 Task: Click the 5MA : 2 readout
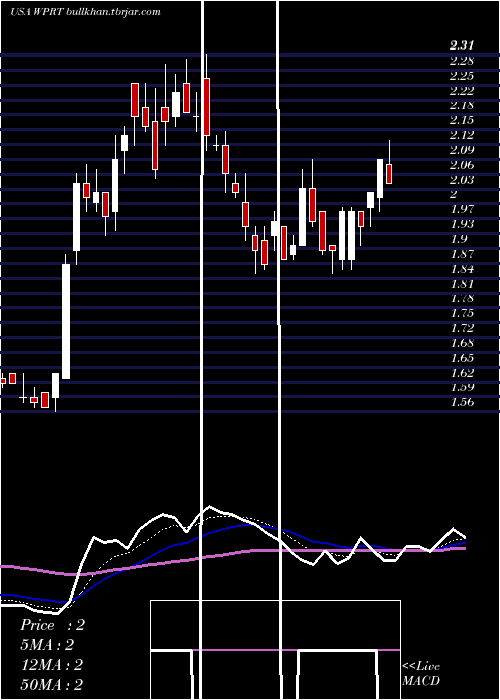click(46, 645)
